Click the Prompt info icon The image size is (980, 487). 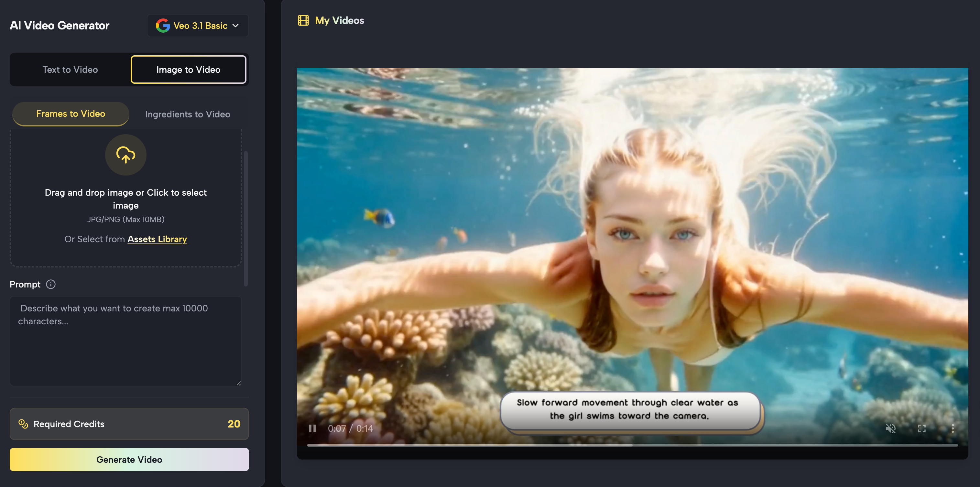point(50,284)
